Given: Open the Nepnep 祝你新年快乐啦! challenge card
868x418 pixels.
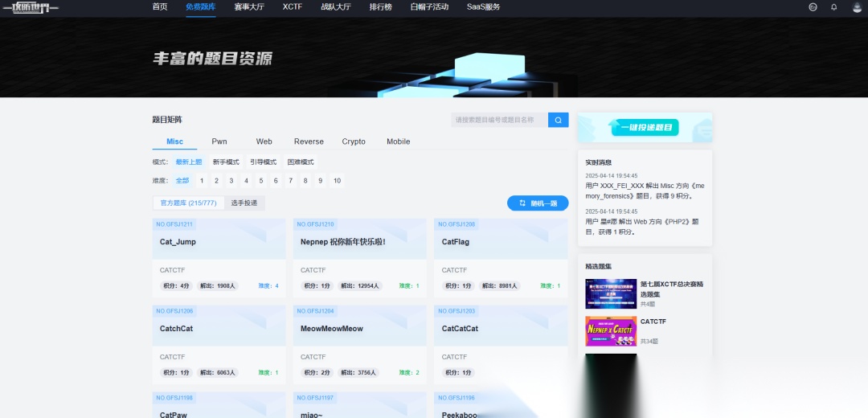Looking at the screenshot, I should click(x=360, y=258).
